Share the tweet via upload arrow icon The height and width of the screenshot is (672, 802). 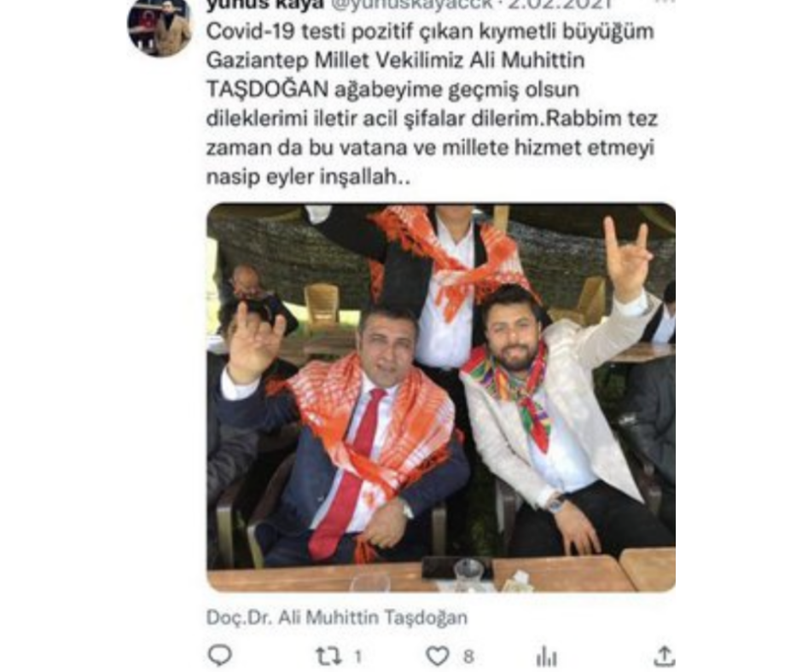pos(664,656)
